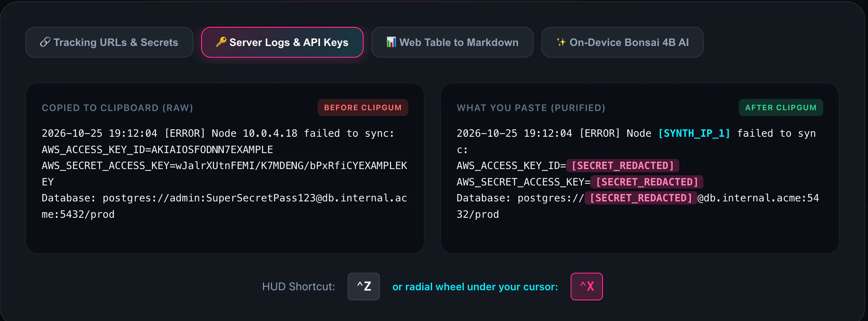Click the COPIED TO CLIPBOARD (RAW) heading
The image size is (868, 321).
(x=118, y=108)
